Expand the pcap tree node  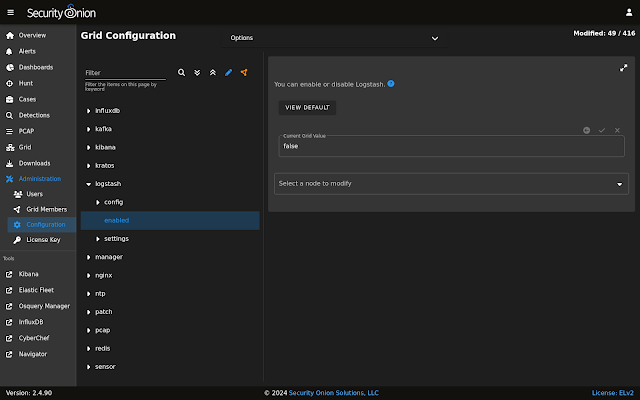(x=88, y=330)
